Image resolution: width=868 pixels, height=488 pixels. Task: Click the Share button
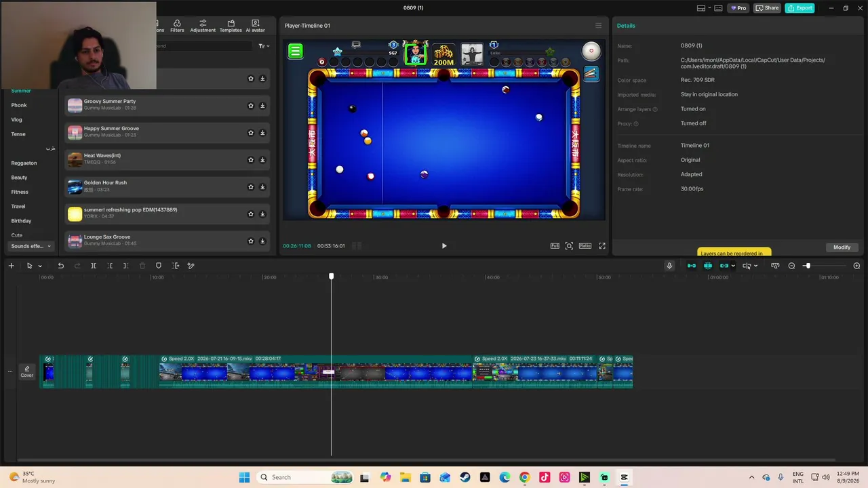pyautogui.click(x=768, y=8)
